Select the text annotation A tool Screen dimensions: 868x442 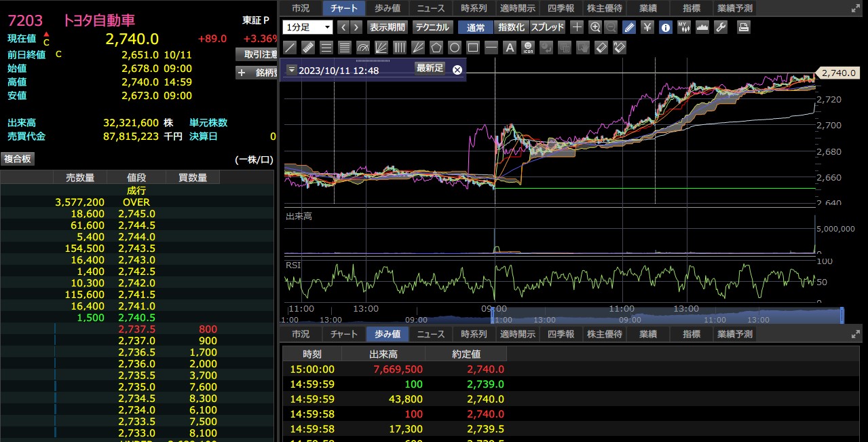510,48
